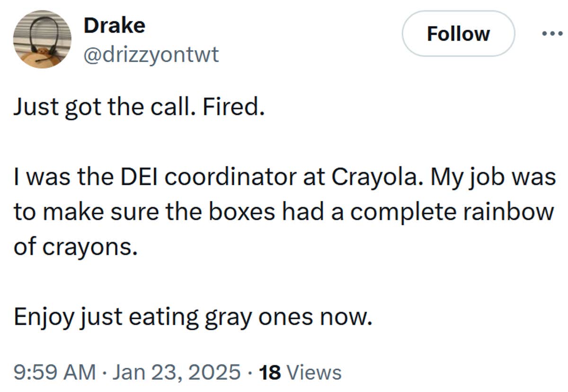Click Drake's profile avatar
This screenshot has height=392, width=568.
pos(43,39)
